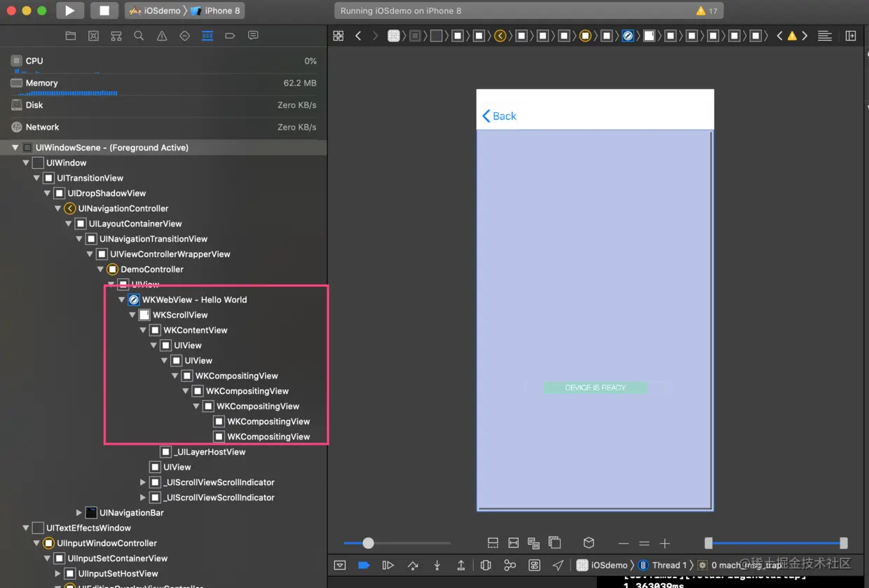Adjust the view spacing slider knob
Image resolution: width=869 pixels, height=588 pixels.
(368, 543)
